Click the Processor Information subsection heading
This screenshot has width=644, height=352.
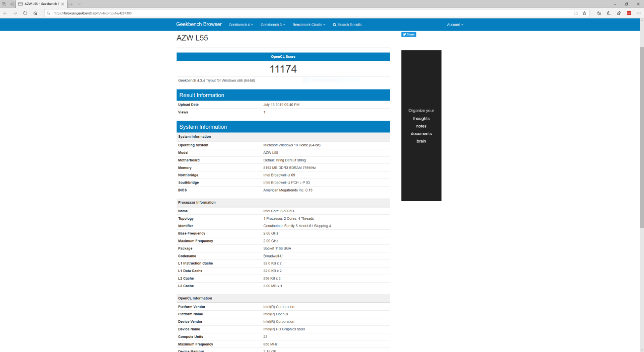coord(197,203)
